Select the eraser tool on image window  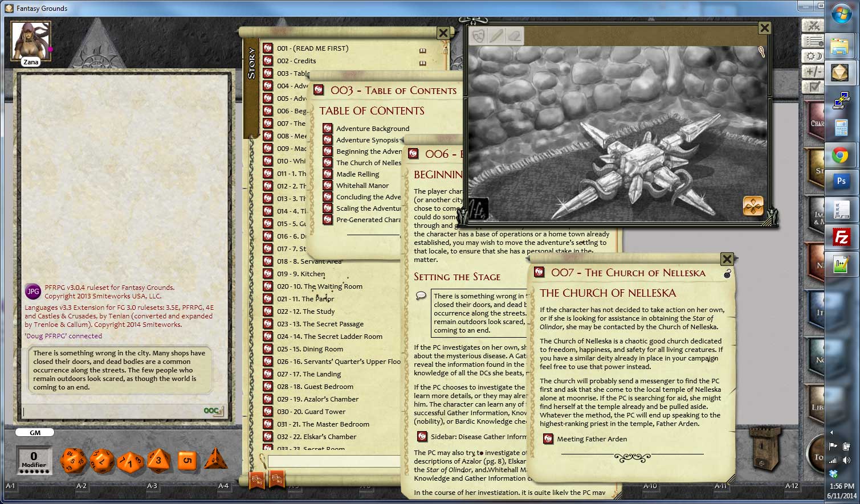point(515,36)
